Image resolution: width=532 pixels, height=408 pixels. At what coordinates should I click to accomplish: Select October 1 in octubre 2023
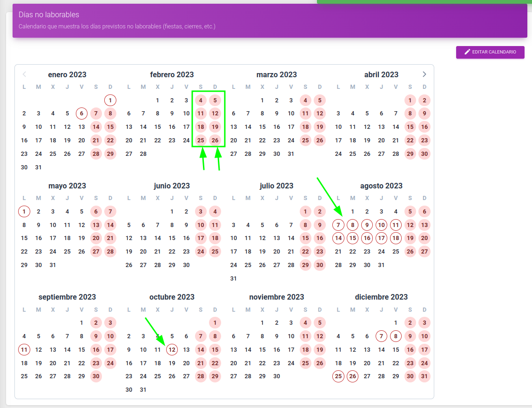[215, 323]
